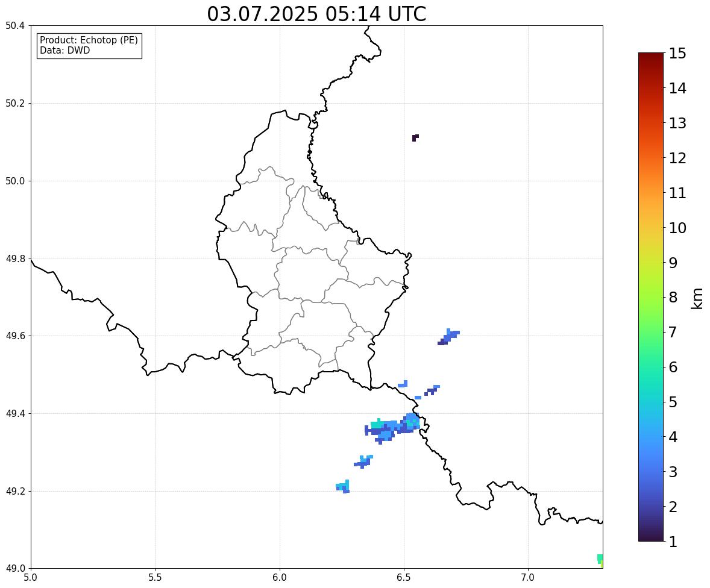Pick the colorbar tick label 7
Image resolution: width=710 pixels, height=588 pixels.
point(673,332)
